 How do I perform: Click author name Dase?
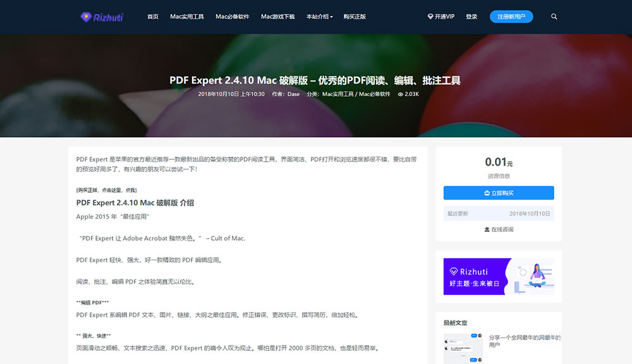[293, 94]
